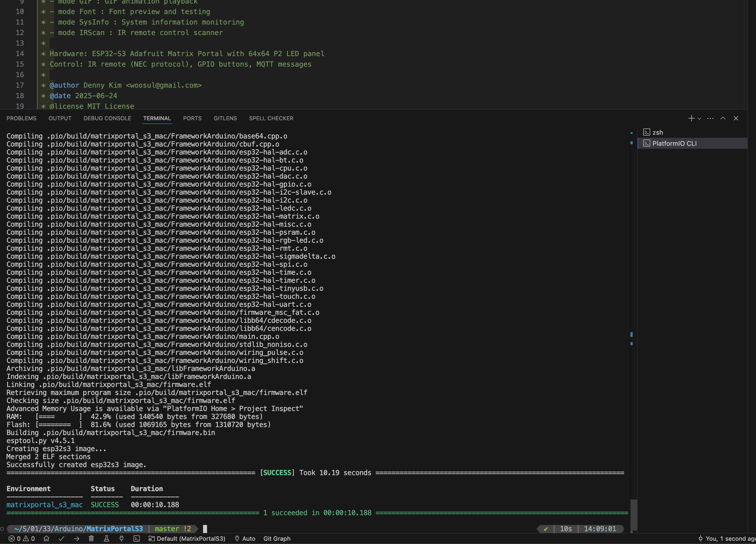Open terminal launch profile dropdown arrow
The width and height of the screenshot is (756, 544).
(x=699, y=119)
